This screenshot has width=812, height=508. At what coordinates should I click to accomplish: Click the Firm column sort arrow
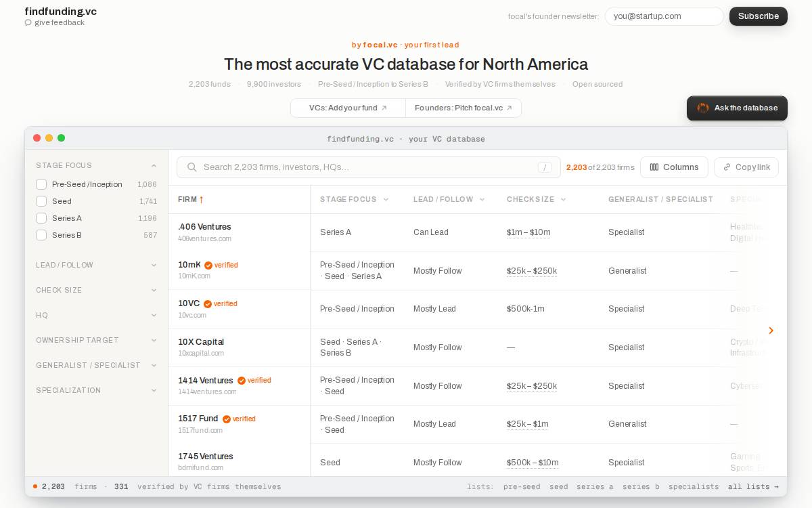pos(201,199)
